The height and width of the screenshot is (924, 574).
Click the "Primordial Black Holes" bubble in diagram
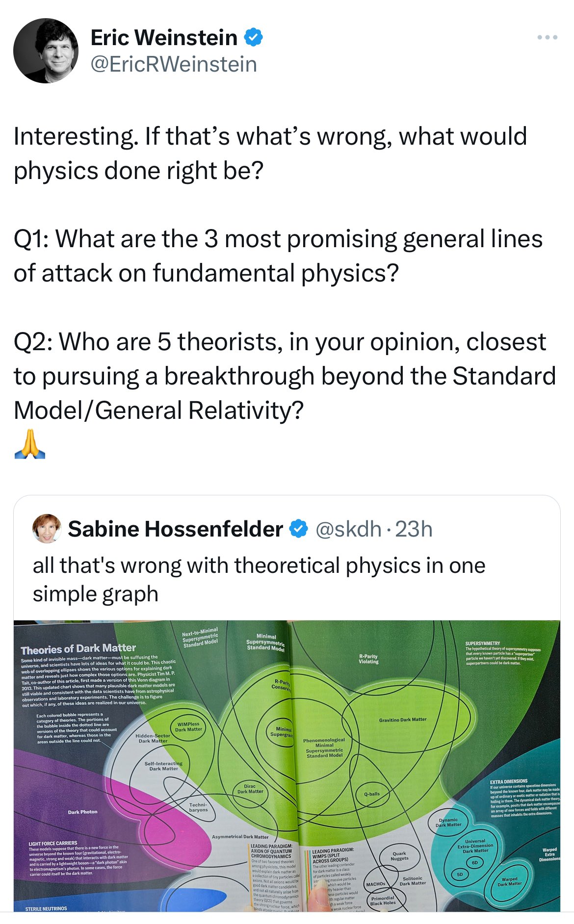point(382,900)
